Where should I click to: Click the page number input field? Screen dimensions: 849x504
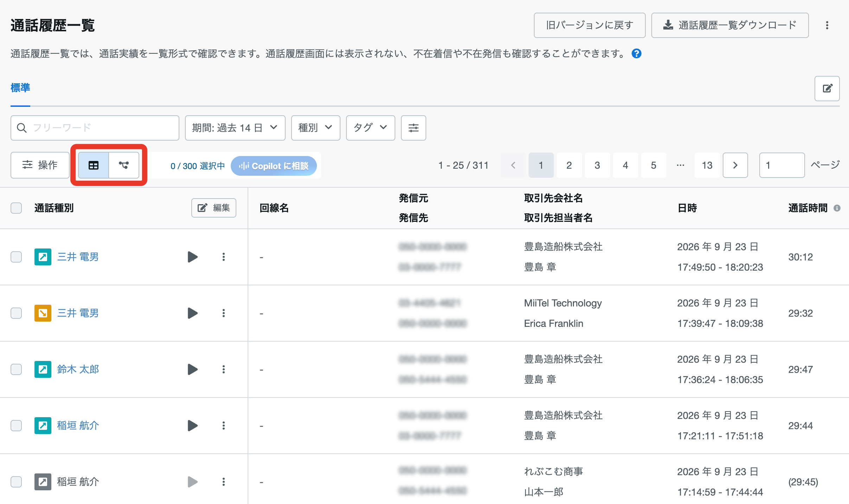pos(782,165)
